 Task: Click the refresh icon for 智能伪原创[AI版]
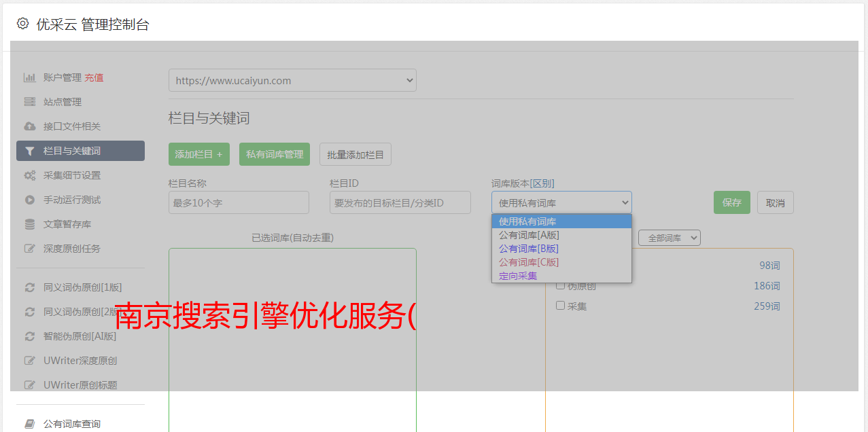click(29, 336)
